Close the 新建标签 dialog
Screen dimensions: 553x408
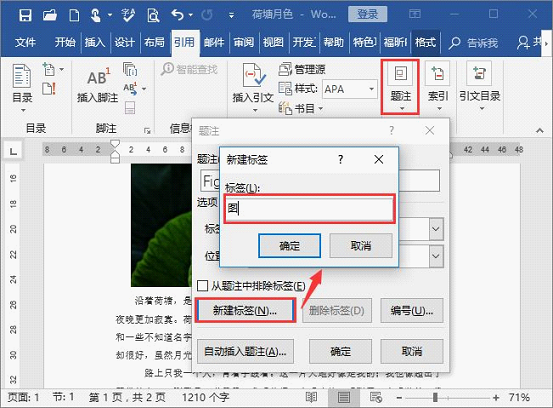[379, 160]
